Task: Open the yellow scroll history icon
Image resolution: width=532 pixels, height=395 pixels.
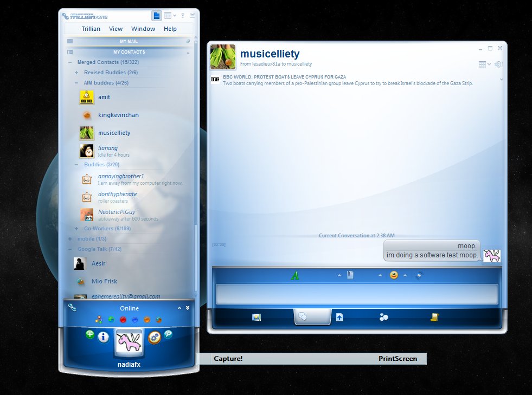Action: pos(434,318)
